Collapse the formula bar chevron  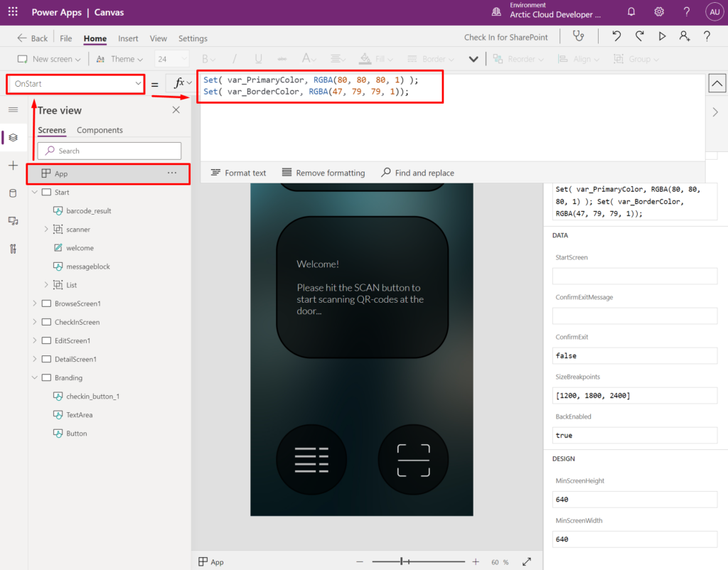(717, 84)
